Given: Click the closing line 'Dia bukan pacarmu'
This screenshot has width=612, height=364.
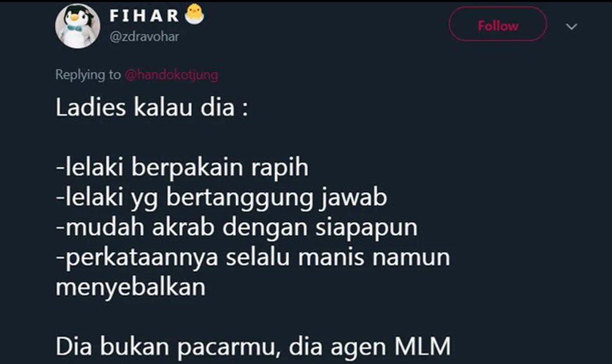Looking at the screenshot, I should pos(168,346).
